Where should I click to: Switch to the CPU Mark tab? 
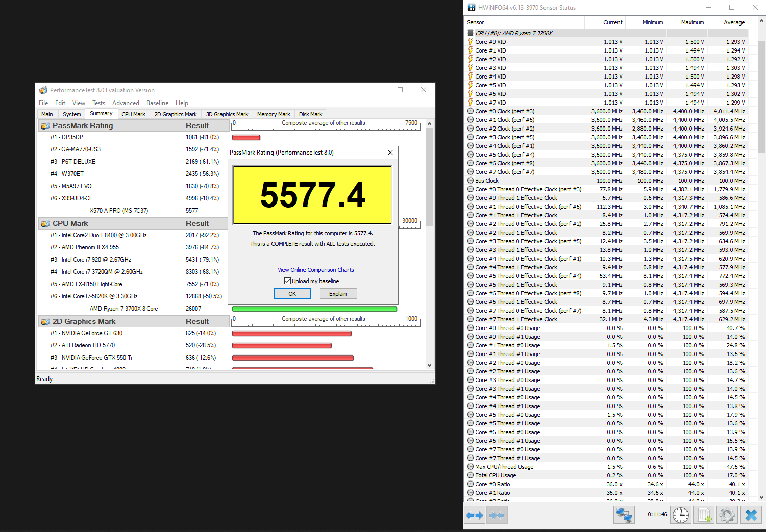[133, 114]
